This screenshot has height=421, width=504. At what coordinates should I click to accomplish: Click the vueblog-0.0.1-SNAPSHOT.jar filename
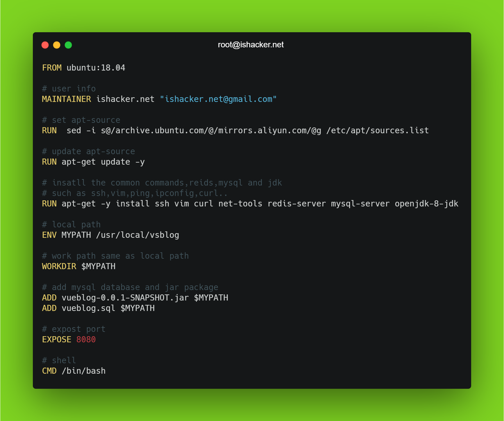125,298
